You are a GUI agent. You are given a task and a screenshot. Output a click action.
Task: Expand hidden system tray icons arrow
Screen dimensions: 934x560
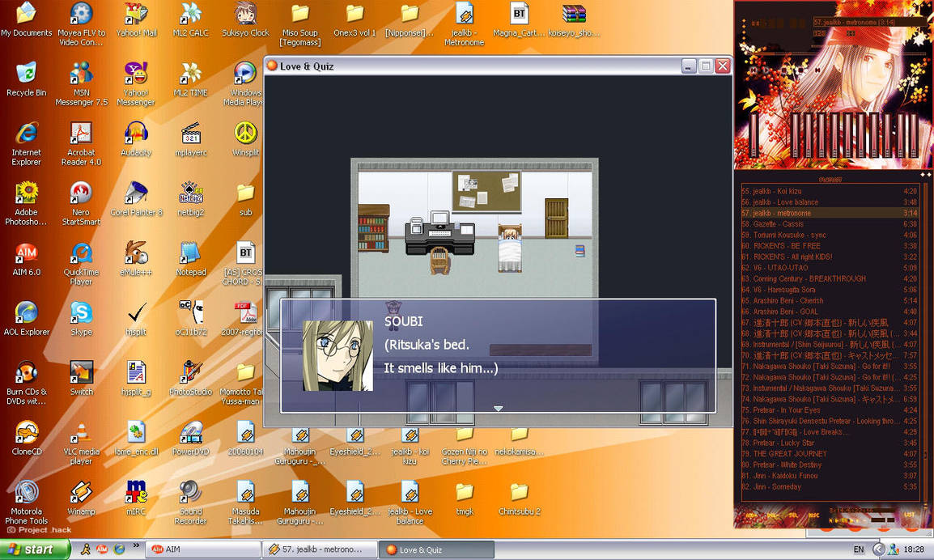(878, 549)
